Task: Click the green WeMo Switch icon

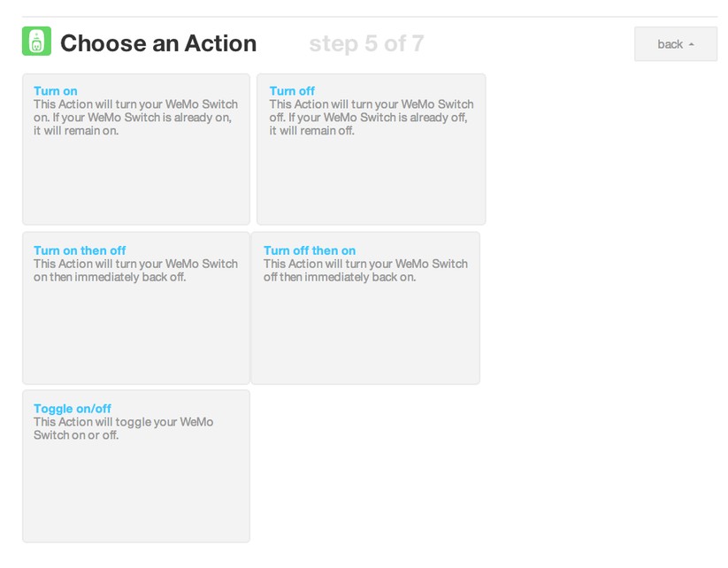Action: pyautogui.click(x=36, y=42)
